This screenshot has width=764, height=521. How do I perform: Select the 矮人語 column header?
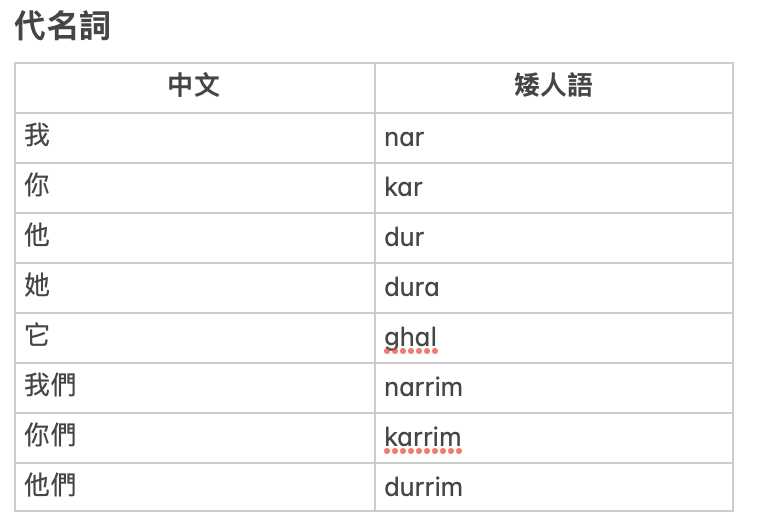click(x=554, y=88)
